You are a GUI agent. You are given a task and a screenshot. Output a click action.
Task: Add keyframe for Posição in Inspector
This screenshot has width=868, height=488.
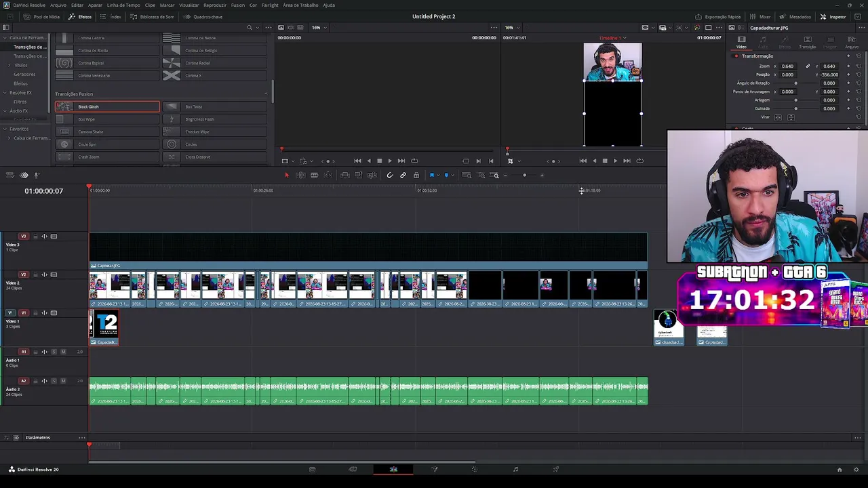[x=848, y=75]
